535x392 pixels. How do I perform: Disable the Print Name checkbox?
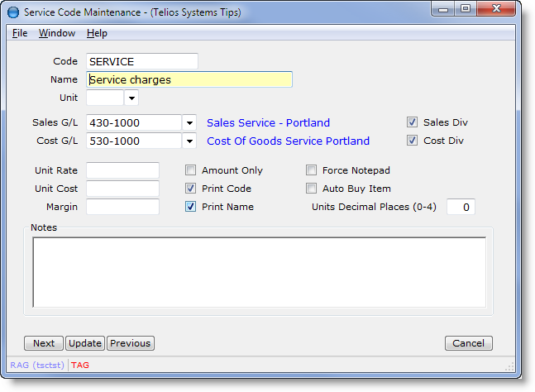tap(191, 207)
